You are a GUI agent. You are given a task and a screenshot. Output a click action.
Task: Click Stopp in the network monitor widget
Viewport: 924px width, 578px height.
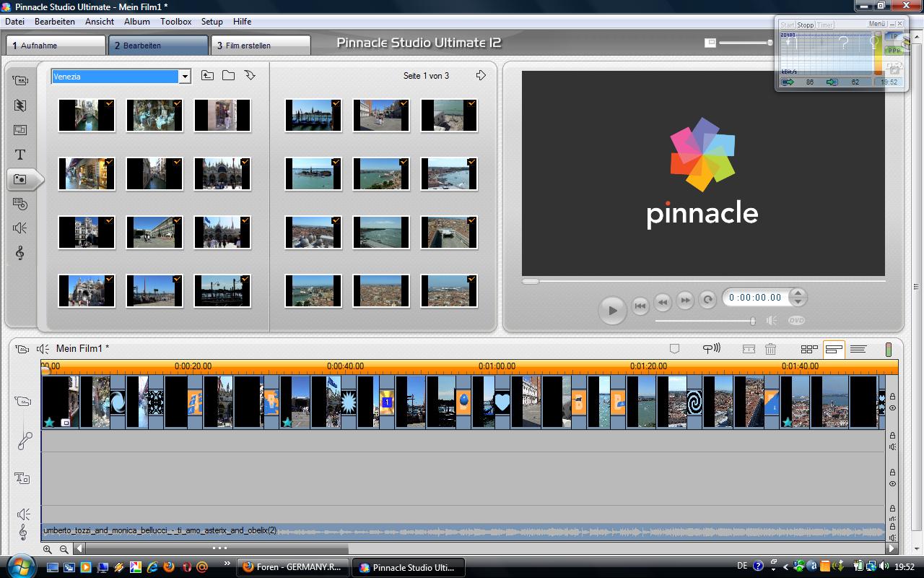(x=805, y=25)
